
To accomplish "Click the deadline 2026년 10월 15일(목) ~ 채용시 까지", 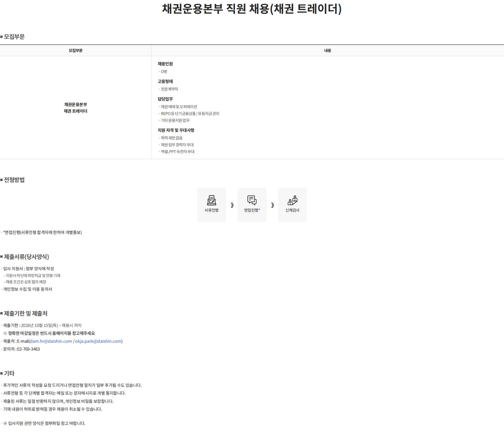I will pos(51,325).
